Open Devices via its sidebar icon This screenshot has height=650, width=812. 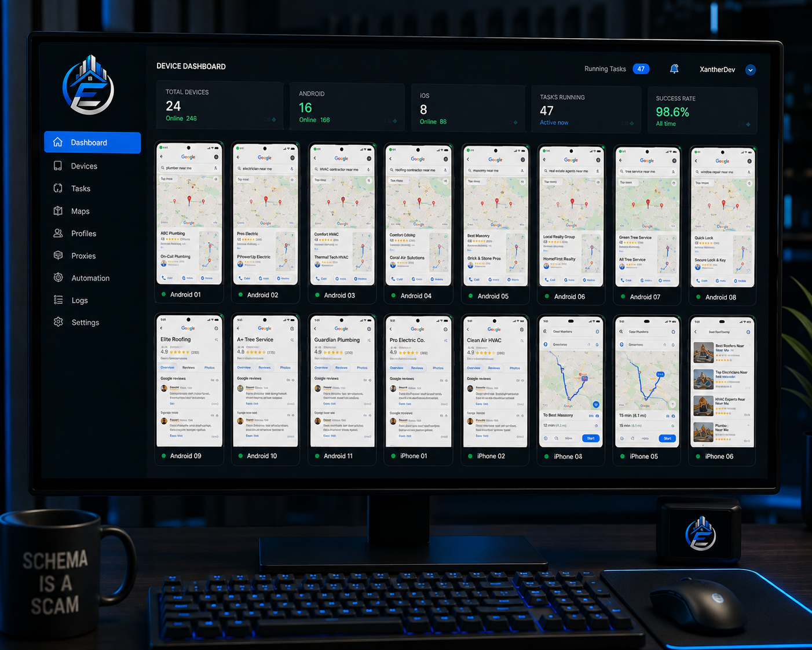pos(58,166)
